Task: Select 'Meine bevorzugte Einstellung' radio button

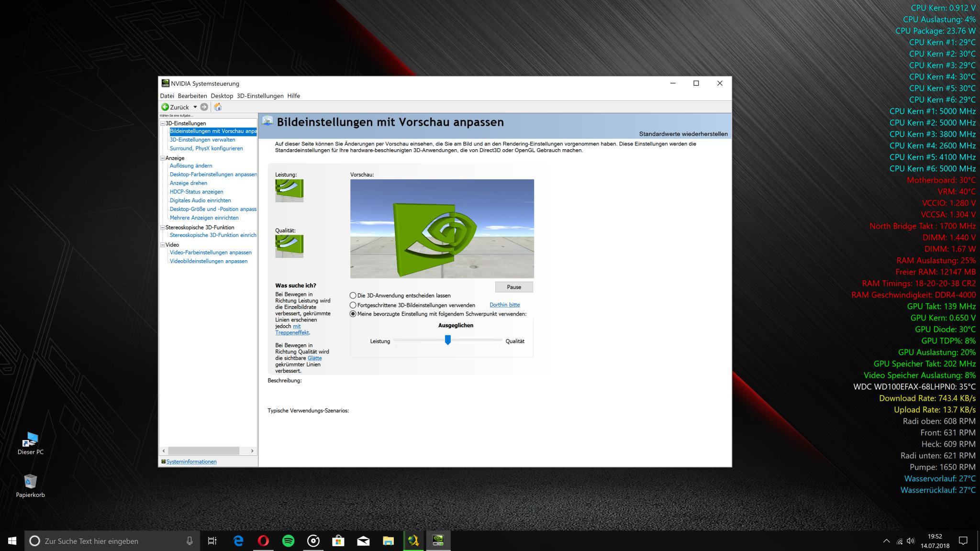Action: (353, 314)
